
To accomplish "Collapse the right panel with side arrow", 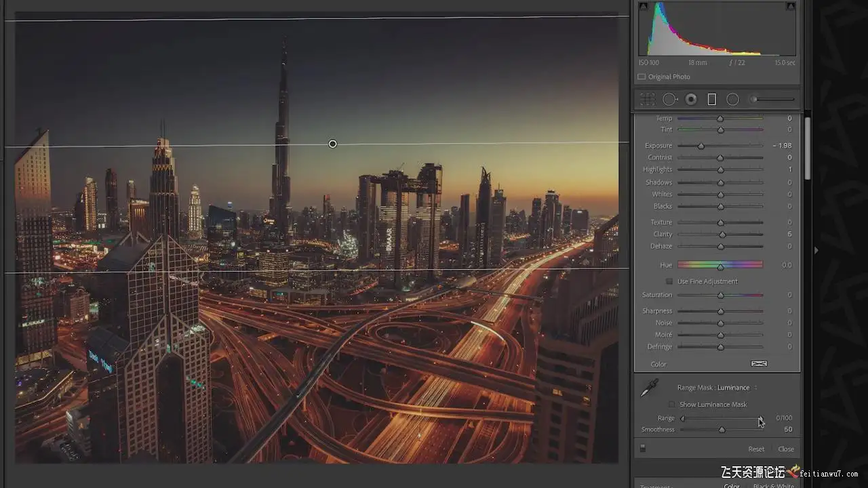I will click(816, 250).
